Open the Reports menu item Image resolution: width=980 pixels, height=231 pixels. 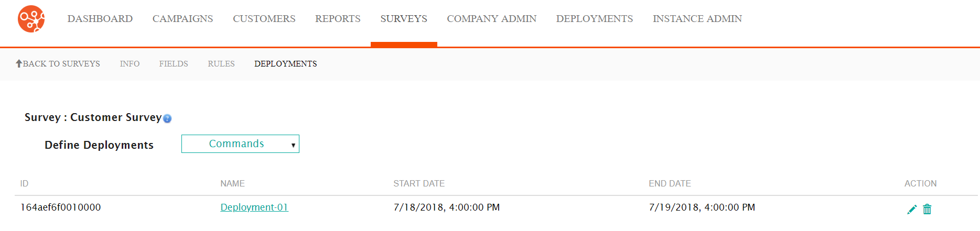(x=338, y=19)
